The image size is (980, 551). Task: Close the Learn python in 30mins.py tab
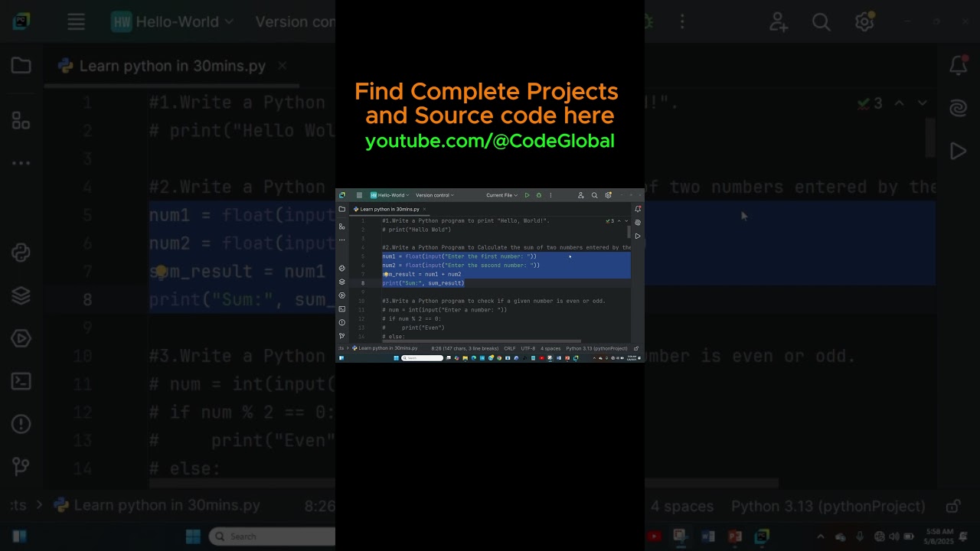pos(424,209)
